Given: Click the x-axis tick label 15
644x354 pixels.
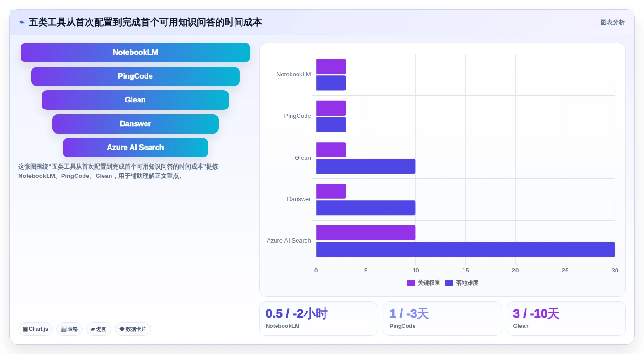Looking at the screenshot, I should click(x=465, y=271).
